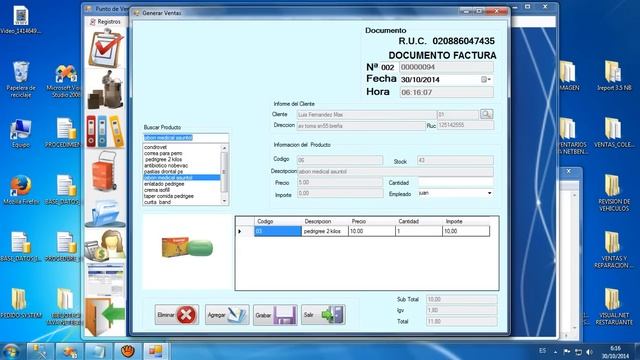Click grid cell 'pedrigree 2 kilos'
Screen dimensions: 640x360
(325, 231)
